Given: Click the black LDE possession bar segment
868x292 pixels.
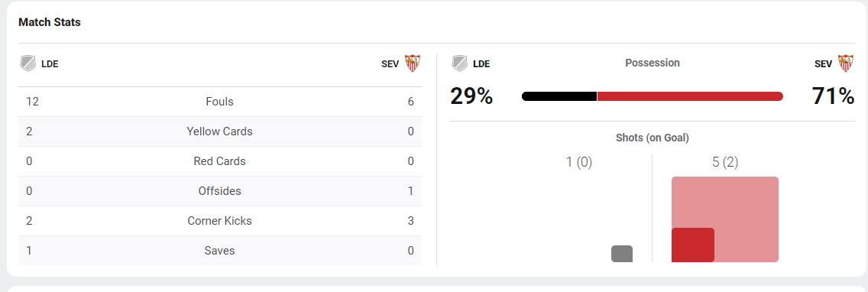Looking at the screenshot, I should click(x=559, y=96).
